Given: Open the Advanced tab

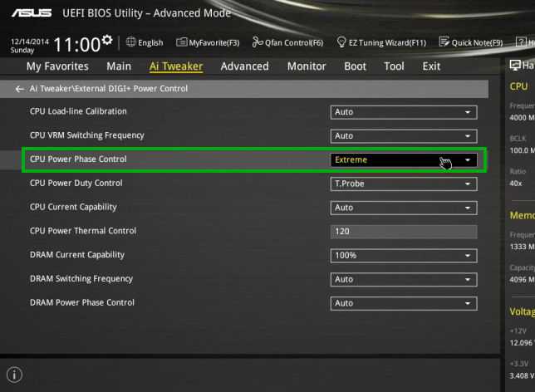Looking at the screenshot, I should coord(244,66).
